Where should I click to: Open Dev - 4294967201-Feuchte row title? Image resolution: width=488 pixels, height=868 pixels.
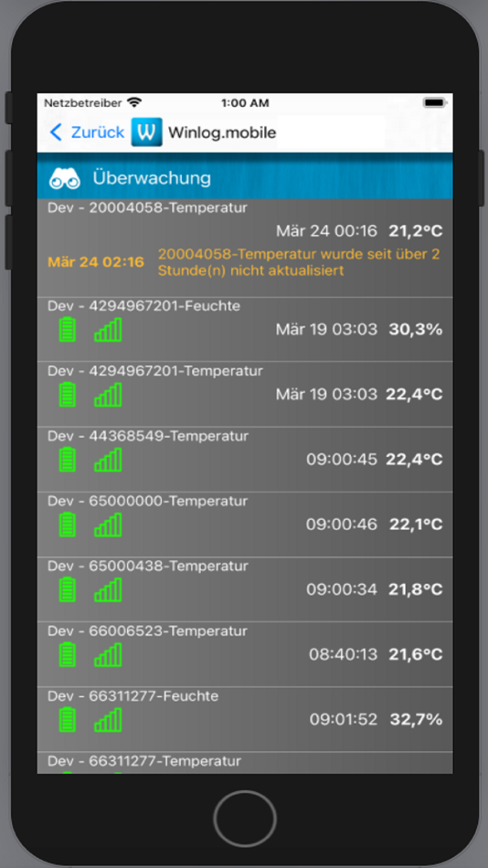click(144, 305)
